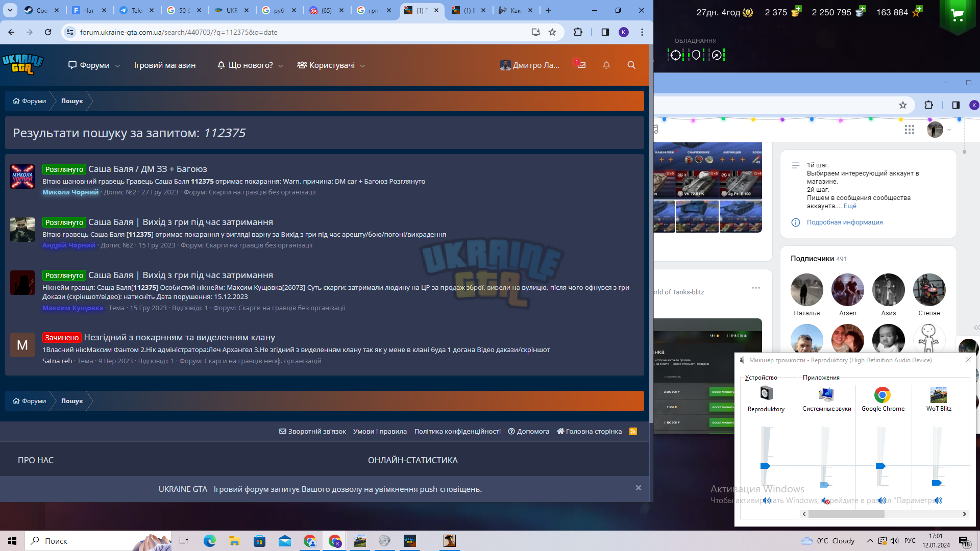The width and height of the screenshot is (980, 551).
Task: Open the forum search magnifier icon
Action: (631, 65)
